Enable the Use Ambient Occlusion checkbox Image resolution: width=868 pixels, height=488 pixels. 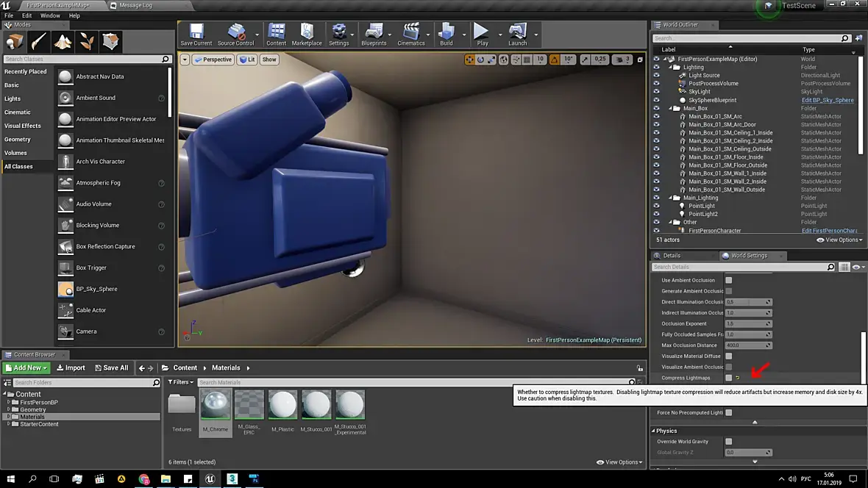[x=729, y=280]
